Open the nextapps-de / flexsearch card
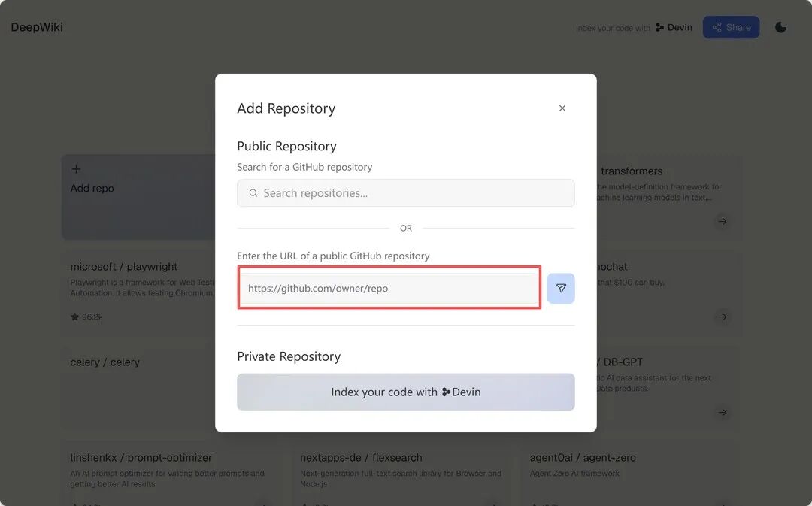 coord(401,474)
